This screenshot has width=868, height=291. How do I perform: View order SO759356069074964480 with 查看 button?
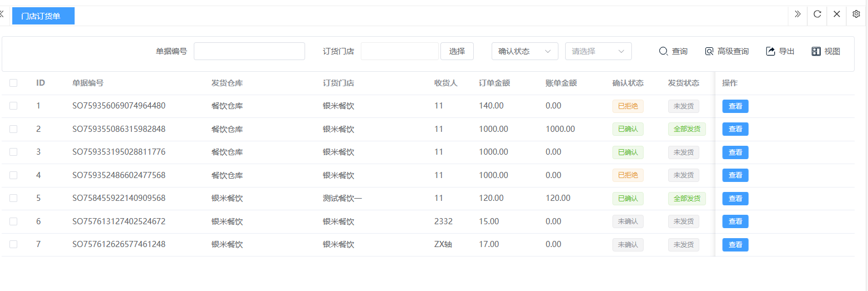pos(735,106)
